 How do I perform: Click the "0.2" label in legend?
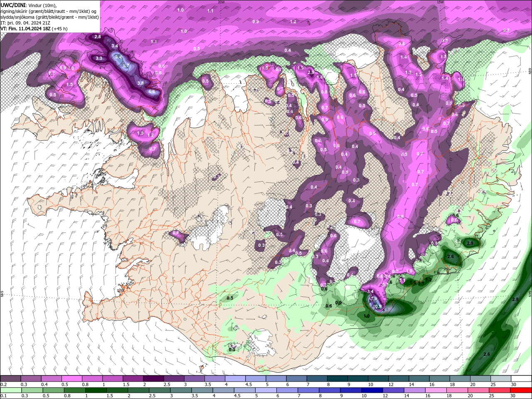tap(4, 384)
